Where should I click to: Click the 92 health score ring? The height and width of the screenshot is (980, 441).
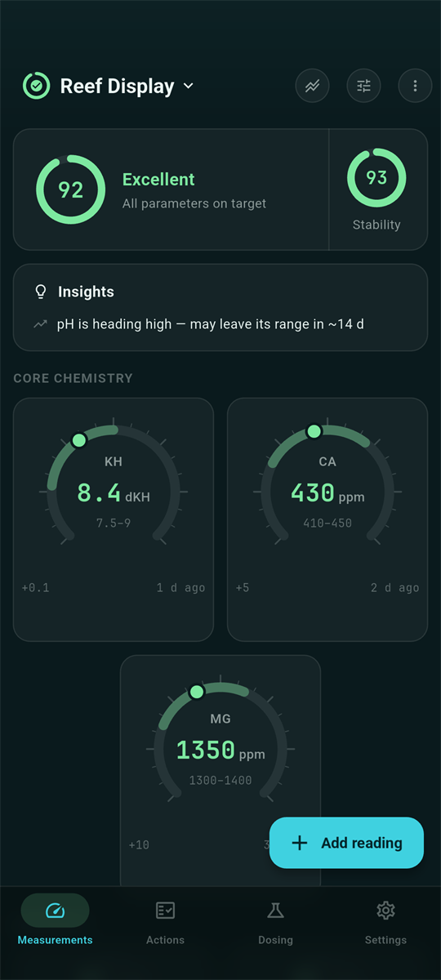coord(71,189)
